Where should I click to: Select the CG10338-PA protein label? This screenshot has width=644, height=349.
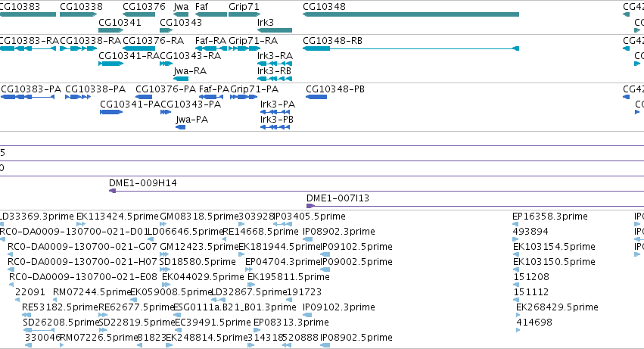[95, 89]
